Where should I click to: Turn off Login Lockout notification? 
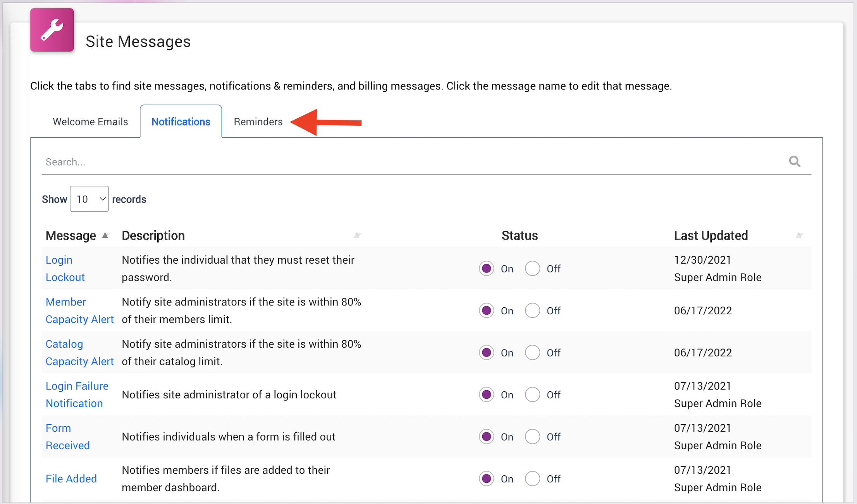pos(532,268)
